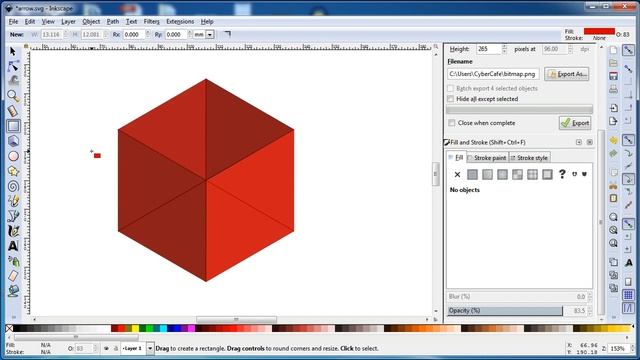
Task: Adjust the Rx value spinner
Action: [x=148, y=35]
